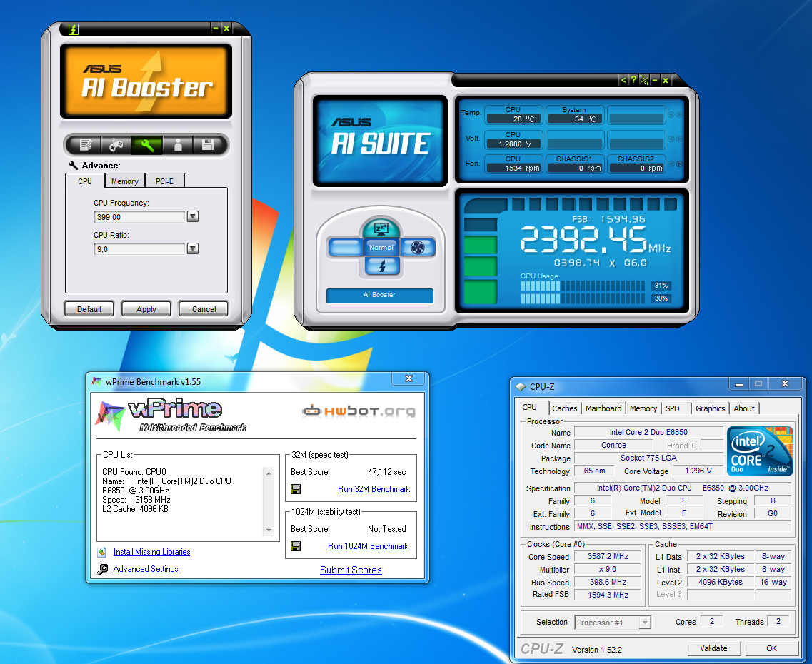Select the green wrench Advance icon
Screen dimensions: 812x664
(147, 145)
